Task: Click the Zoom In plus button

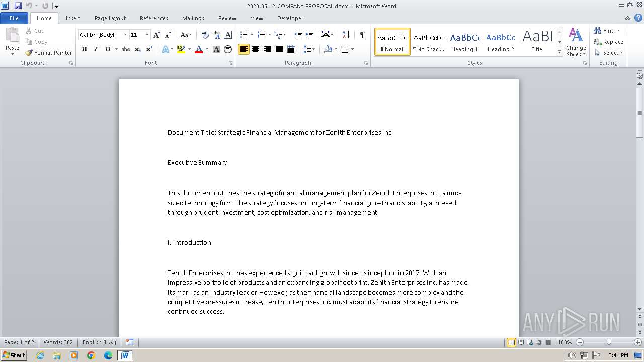Action: 638,342
